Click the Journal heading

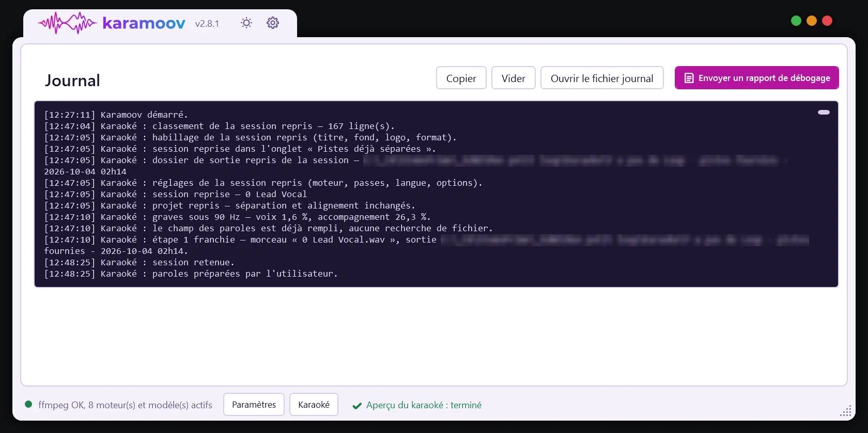click(x=72, y=81)
